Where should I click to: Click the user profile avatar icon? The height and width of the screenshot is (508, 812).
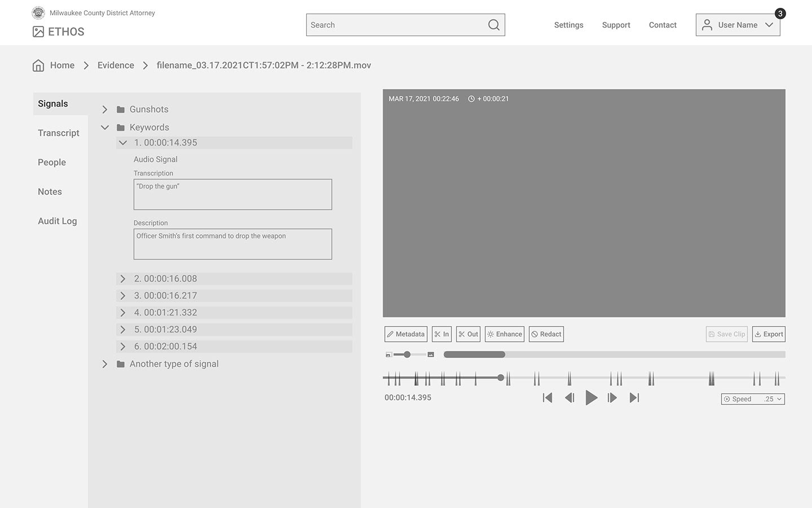[707, 25]
